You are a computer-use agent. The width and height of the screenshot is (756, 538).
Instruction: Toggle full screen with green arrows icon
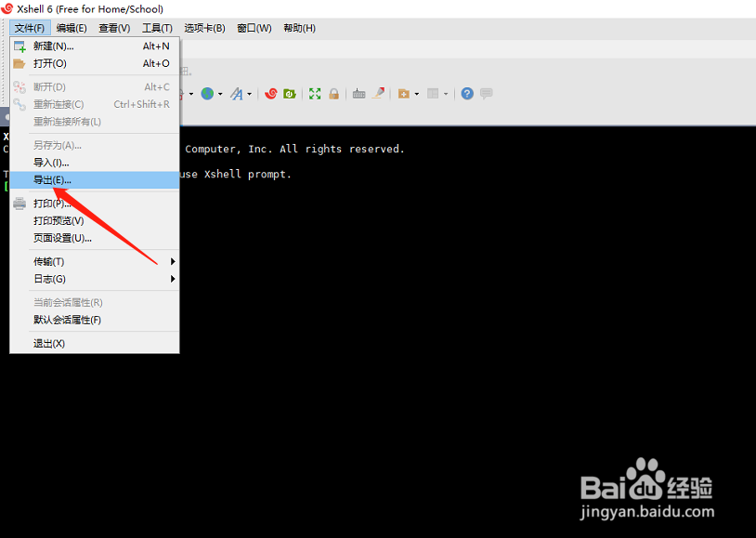click(x=314, y=93)
